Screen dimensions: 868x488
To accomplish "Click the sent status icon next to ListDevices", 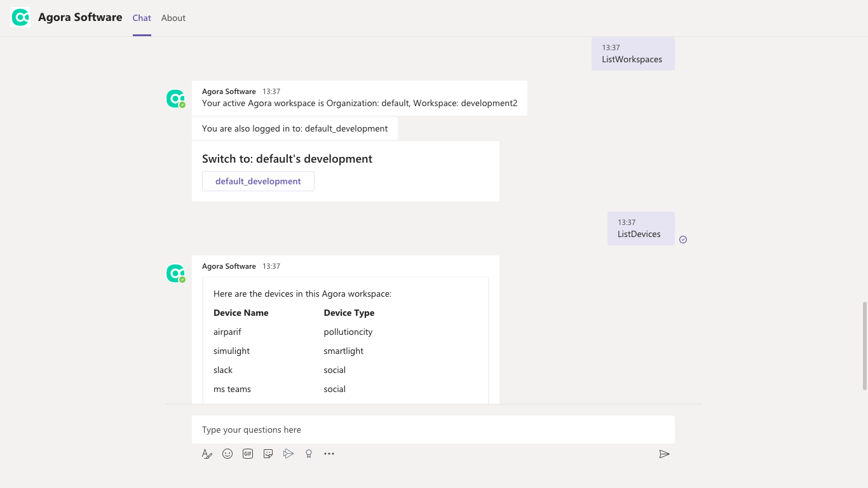I will coord(683,240).
